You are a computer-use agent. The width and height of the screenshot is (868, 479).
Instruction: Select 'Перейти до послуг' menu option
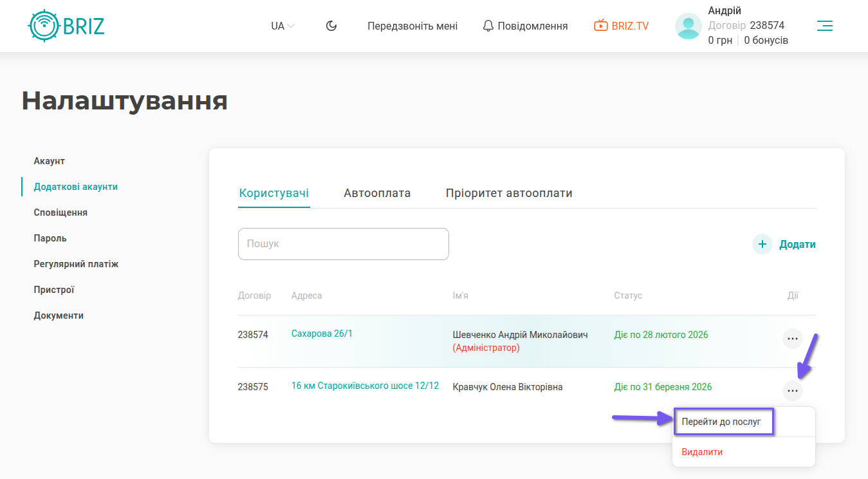(722, 422)
